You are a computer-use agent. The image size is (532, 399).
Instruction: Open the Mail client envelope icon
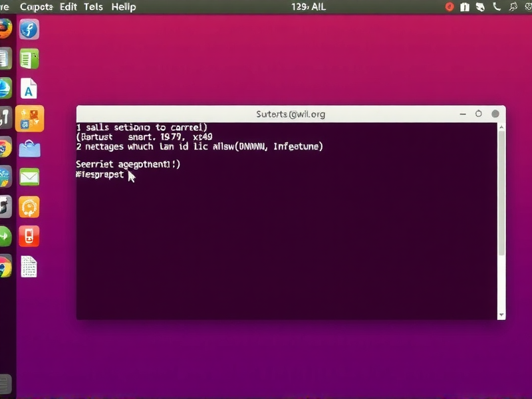[x=29, y=176]
